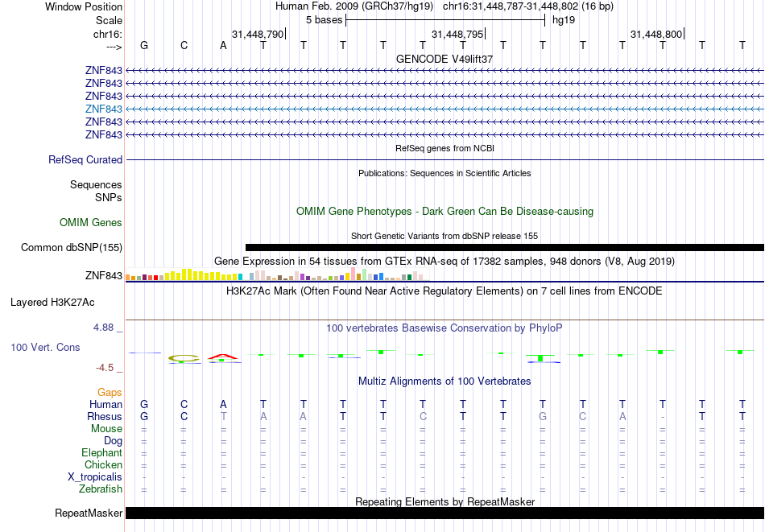Click the gray G in the Rhesus row
Screen dimensions: 765x532
point(543,416)
